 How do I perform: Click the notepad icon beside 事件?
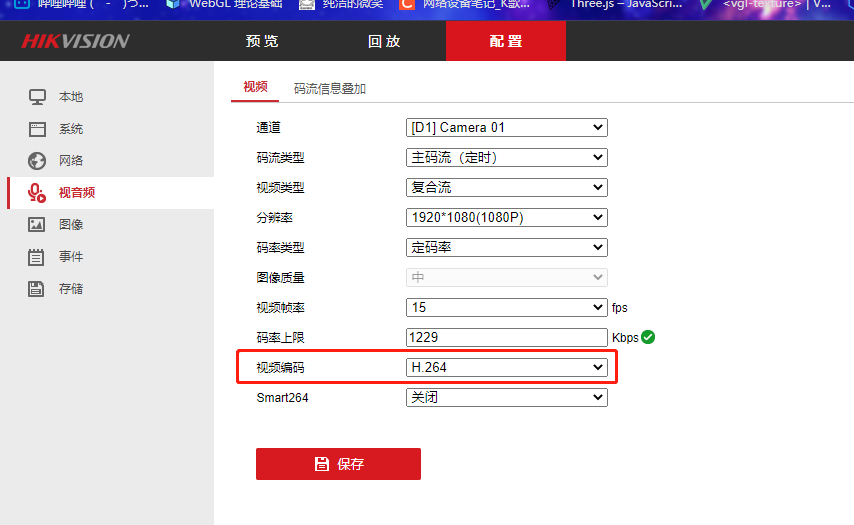tap(36, 257)
